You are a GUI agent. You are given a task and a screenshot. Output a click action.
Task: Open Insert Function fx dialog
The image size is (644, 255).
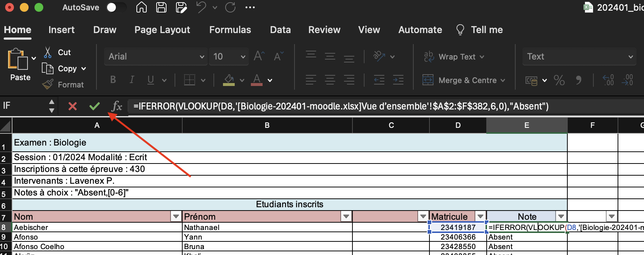point(117,106)
